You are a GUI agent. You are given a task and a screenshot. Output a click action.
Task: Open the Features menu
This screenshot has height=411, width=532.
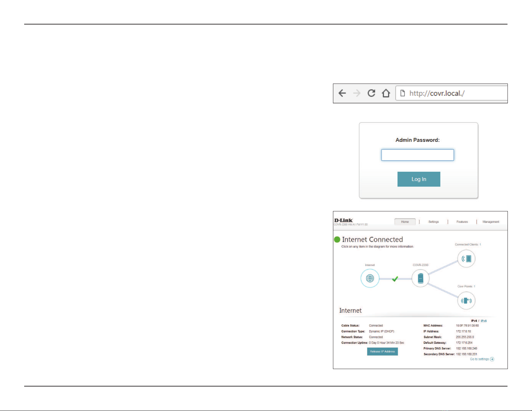[462, 222]
